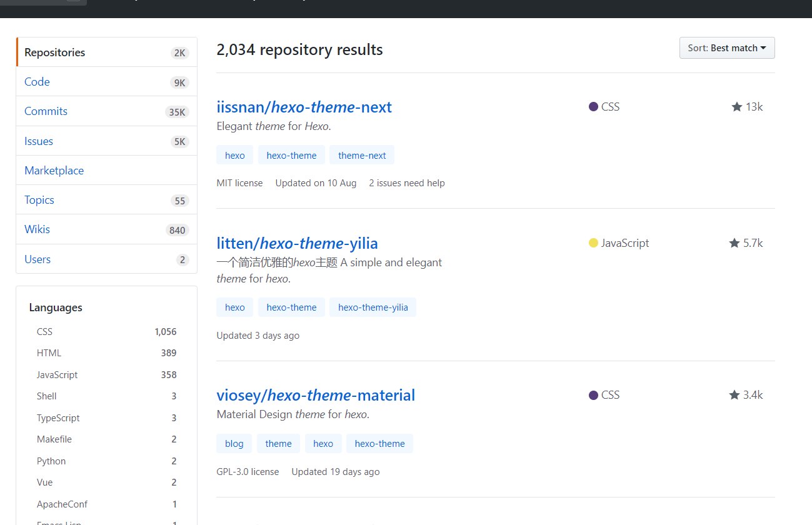Switch to Issues search results
This screenshot has height=525, width=812.
click(107, 141)
